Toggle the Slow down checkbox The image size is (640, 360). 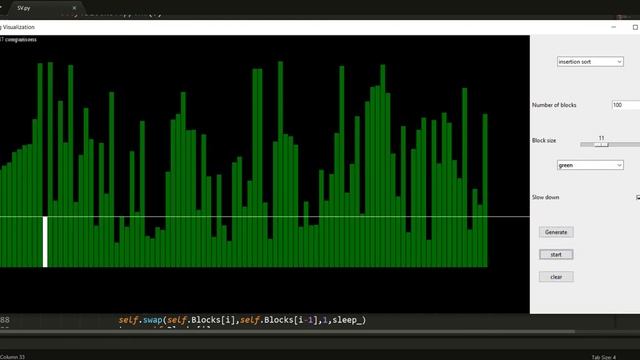click(x=638, y=198)
